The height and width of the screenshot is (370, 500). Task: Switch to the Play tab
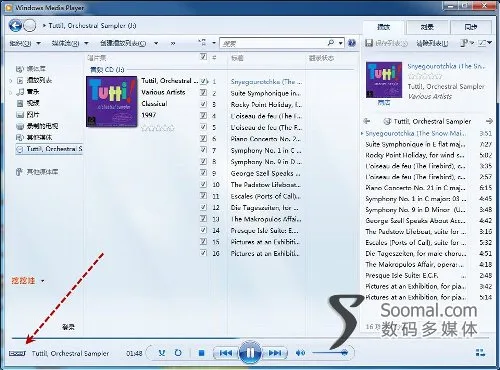point(383,27)
